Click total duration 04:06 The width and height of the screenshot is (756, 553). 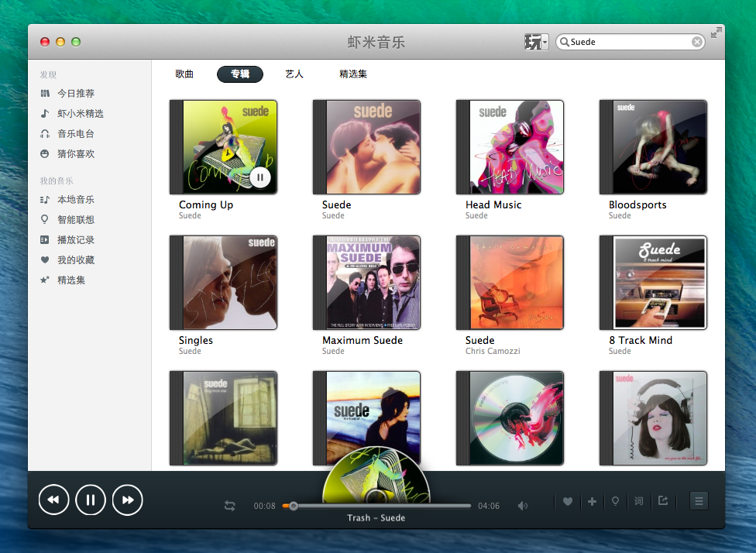[x=489, y=506]
